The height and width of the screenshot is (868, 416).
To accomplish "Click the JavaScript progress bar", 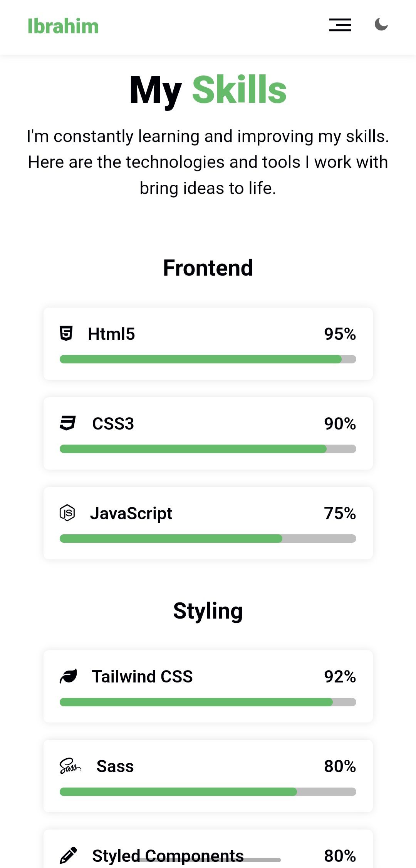I will coord(208,539).
